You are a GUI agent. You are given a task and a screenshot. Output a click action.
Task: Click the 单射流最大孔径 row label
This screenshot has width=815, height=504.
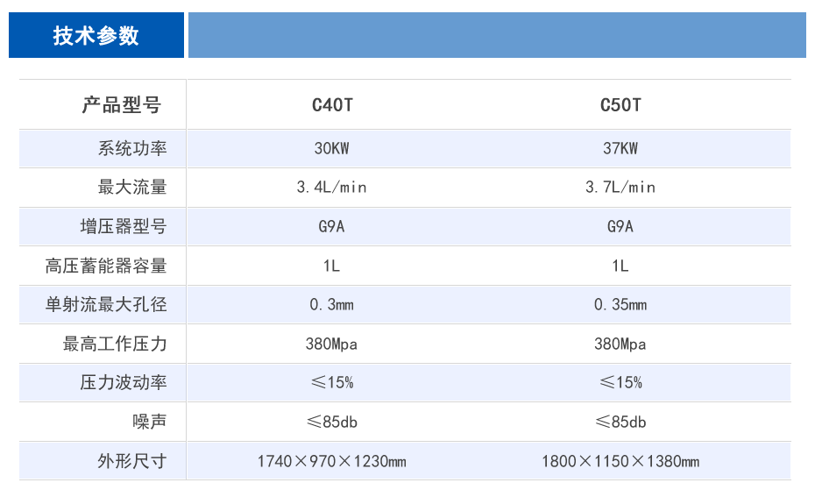[x=106, y=304]
